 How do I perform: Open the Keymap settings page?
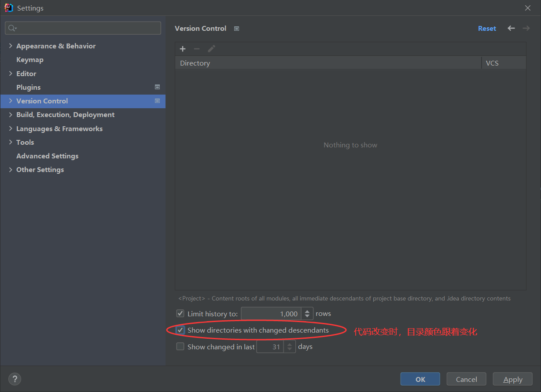[x=30, y=60]
